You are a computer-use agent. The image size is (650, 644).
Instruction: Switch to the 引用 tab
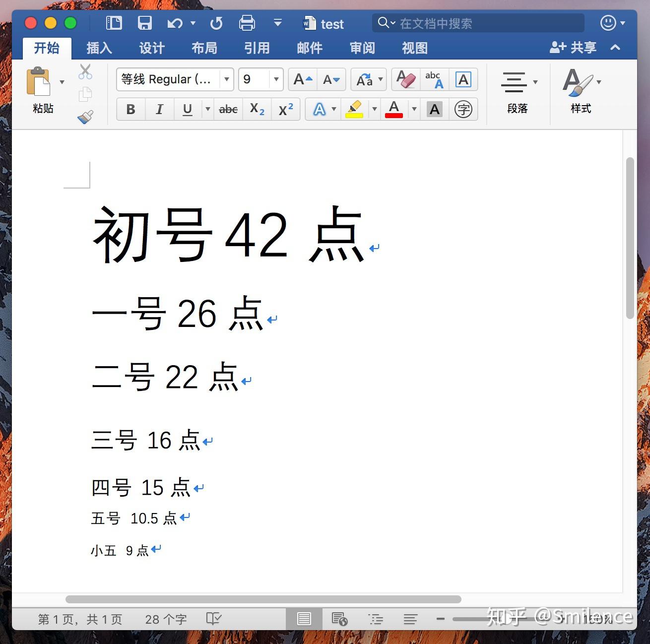coord(257,48)
